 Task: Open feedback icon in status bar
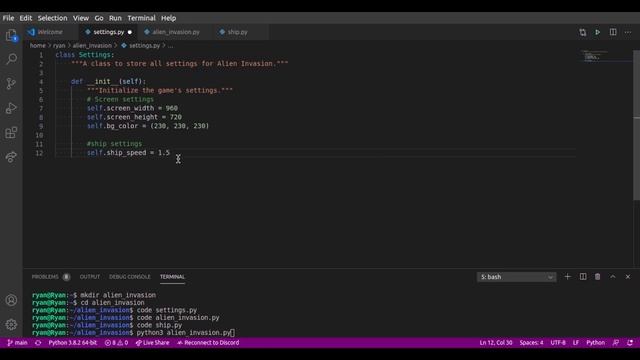[616, 343]
